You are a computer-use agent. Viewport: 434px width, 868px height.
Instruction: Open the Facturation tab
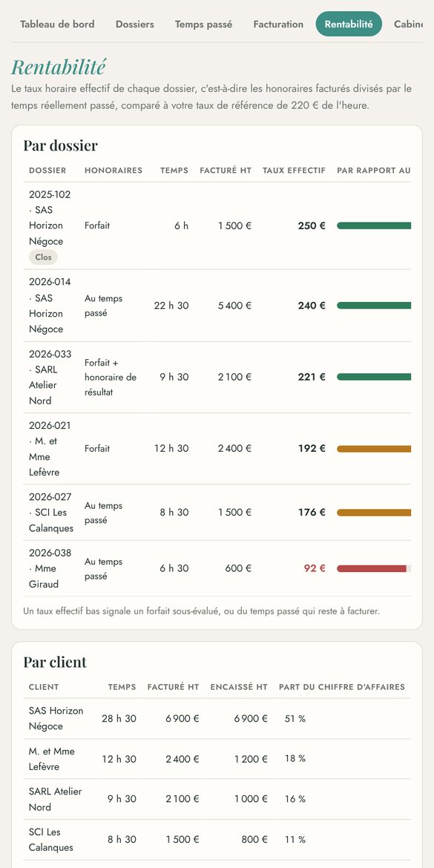[278, 24]
